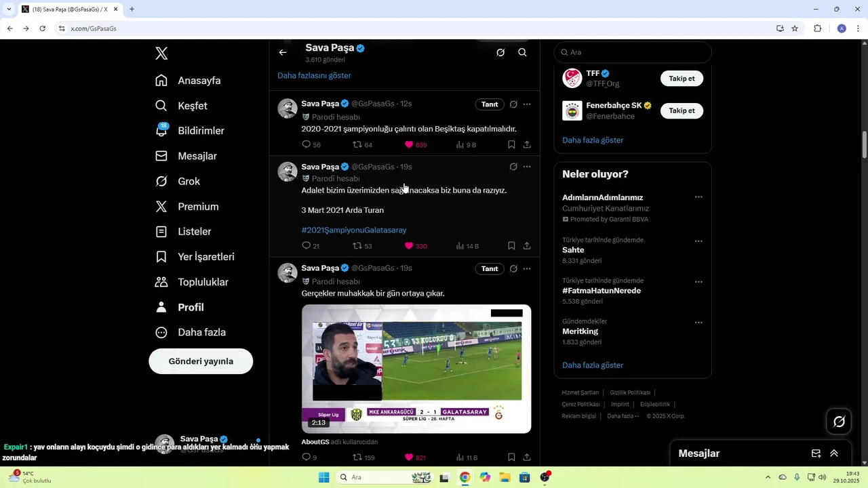
Task: Share the Beşiktaş post
Action: [x=527, y=144]
